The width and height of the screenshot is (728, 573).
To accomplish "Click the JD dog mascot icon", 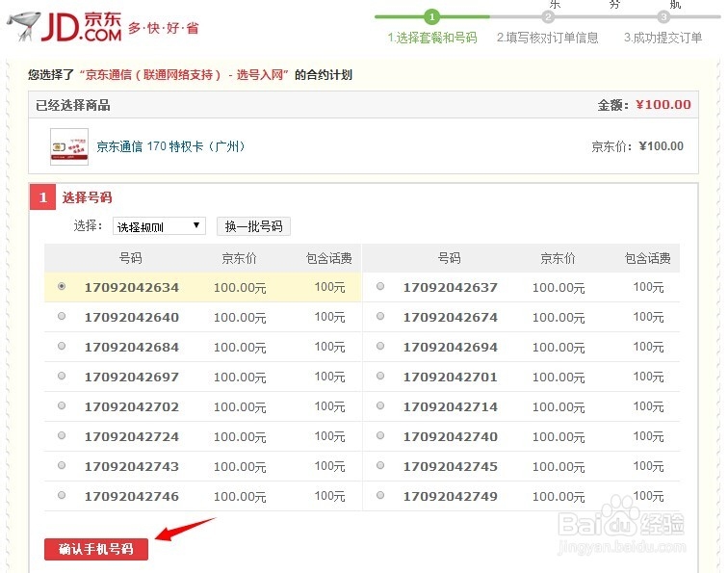I will point(23,26).
